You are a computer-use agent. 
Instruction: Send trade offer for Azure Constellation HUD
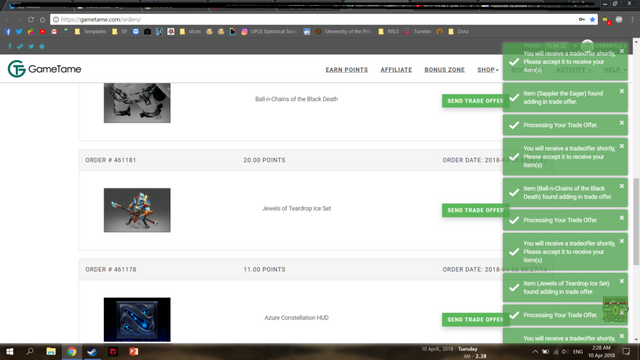pos(475,320)
